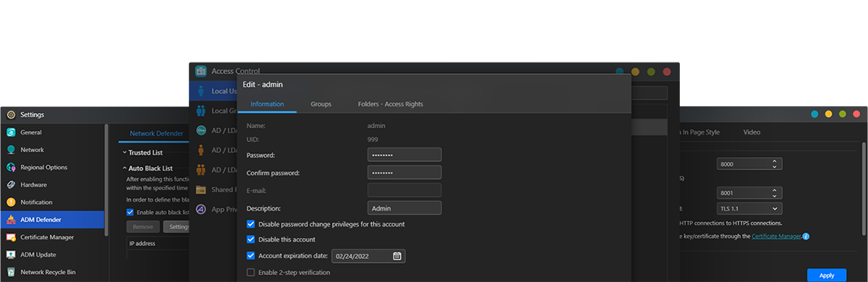Image resolution: width=868 pixels, height=282 pixels.
Task: Open Regional Options icon
Action: [11, 167]
